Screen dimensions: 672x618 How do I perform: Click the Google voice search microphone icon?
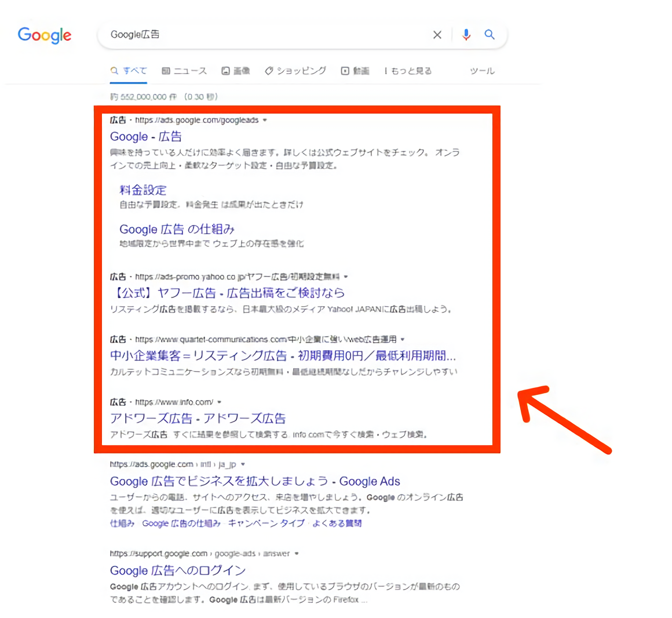coord(466,35)
